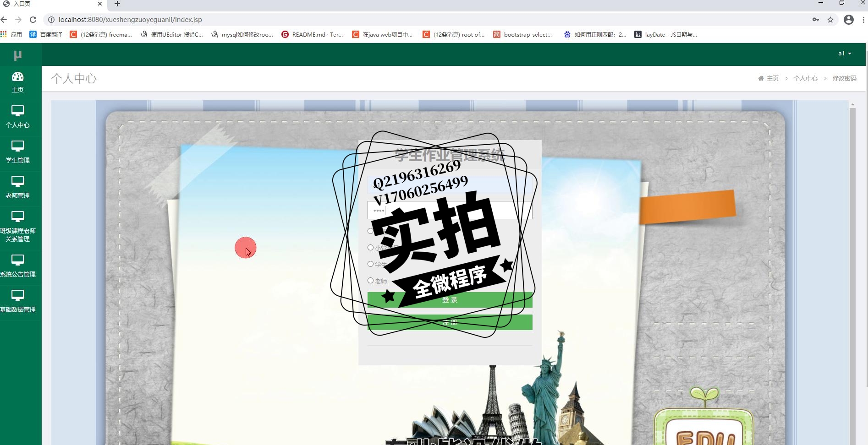The image size is (868, 445).
Task: Reload the current page
Action: tap(33, 20)
